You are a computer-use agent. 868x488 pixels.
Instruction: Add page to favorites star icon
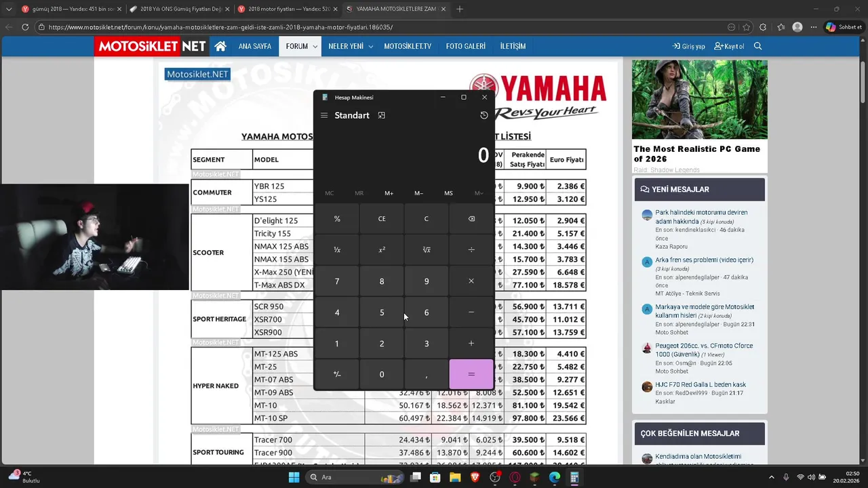point(746,27)
